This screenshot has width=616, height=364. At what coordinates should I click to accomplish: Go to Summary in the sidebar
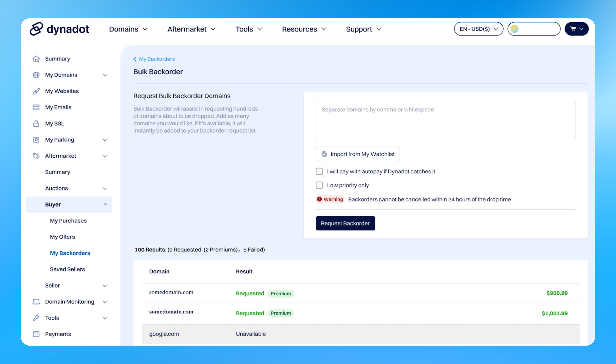[58, 59]
